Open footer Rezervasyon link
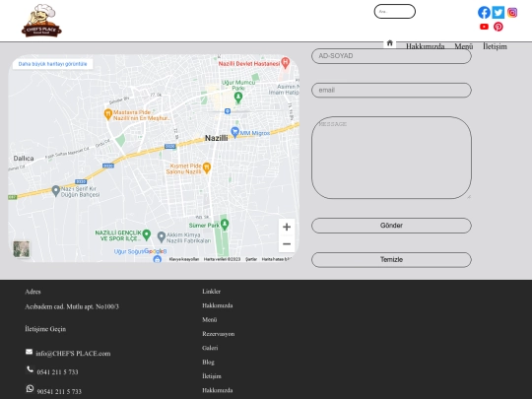 (x=218, y=334)
